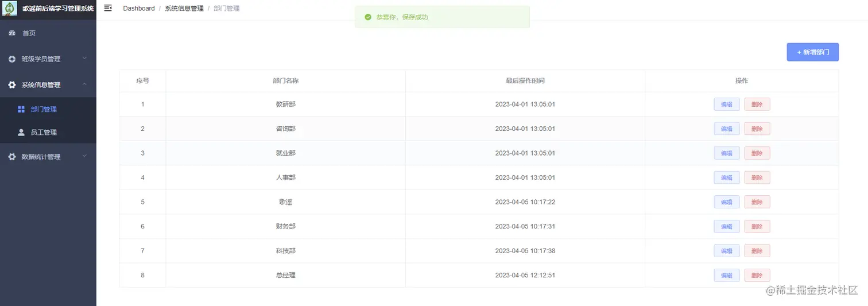
Task: Click the 部门名称 column header
Action: (x=286, y=81)
